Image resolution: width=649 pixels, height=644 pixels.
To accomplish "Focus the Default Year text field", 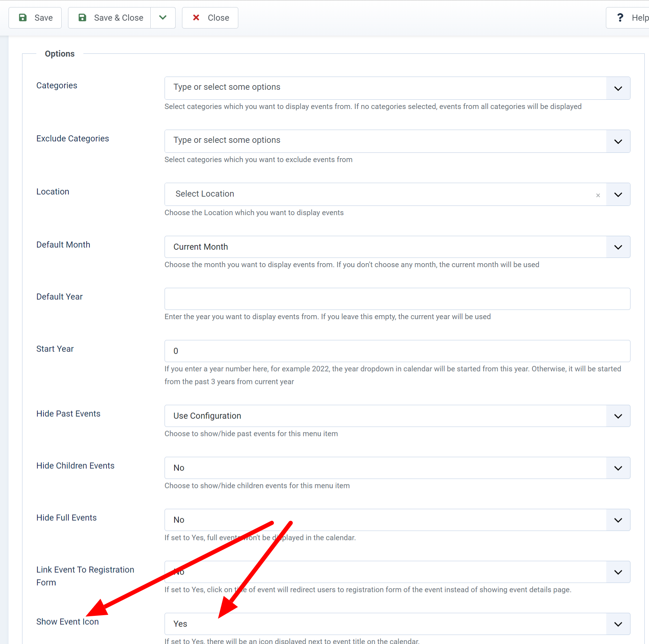I will 397,299.
